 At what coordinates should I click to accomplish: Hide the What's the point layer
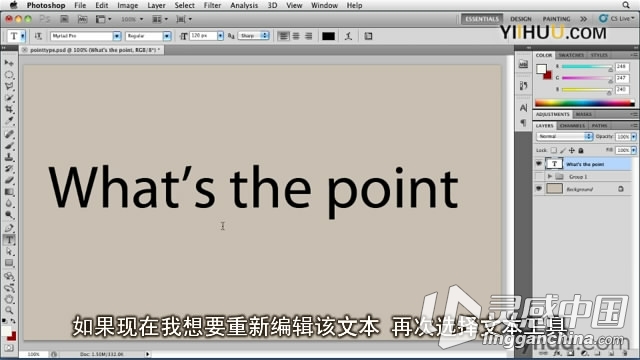coord(539,164)
